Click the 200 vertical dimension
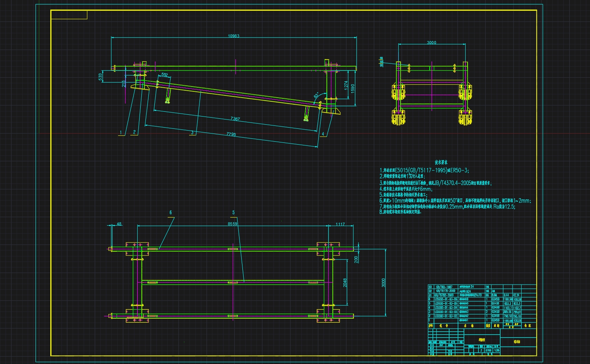 pos(356,259)
